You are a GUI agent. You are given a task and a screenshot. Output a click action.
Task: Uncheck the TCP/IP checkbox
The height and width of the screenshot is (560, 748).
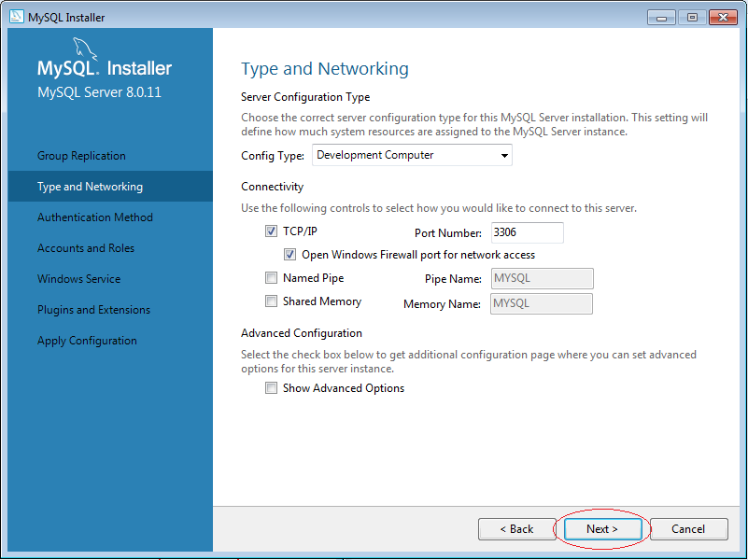click(x=271, y=231)
